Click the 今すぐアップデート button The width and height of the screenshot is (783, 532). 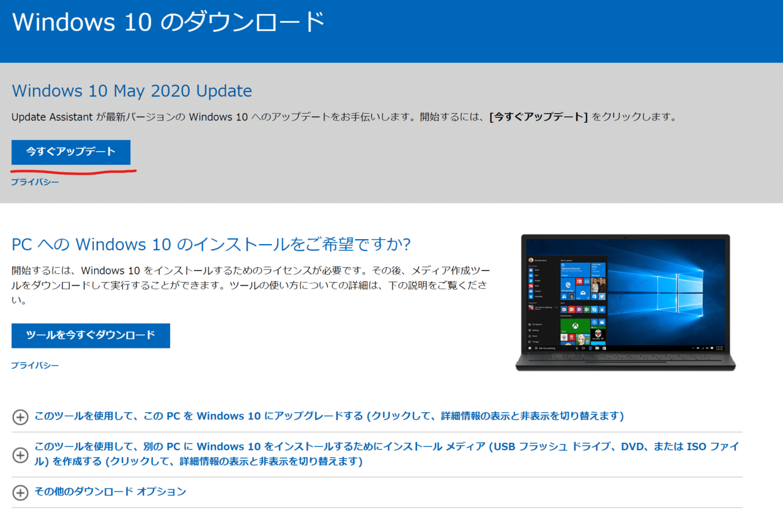[x=71, y=152]
